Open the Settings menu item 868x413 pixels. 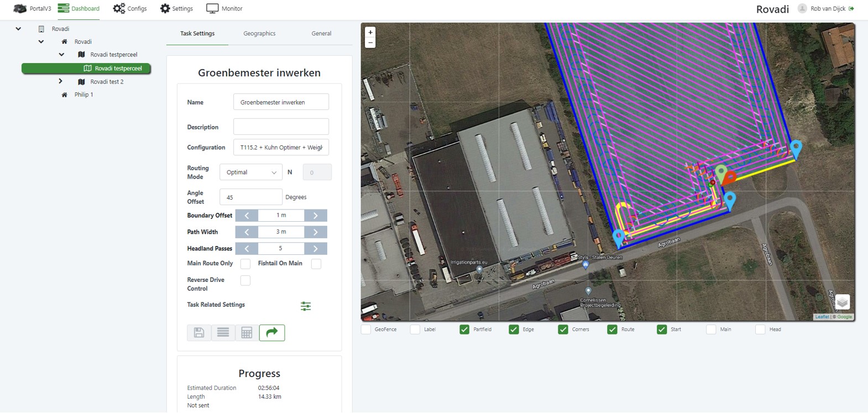tap(176, 8)
